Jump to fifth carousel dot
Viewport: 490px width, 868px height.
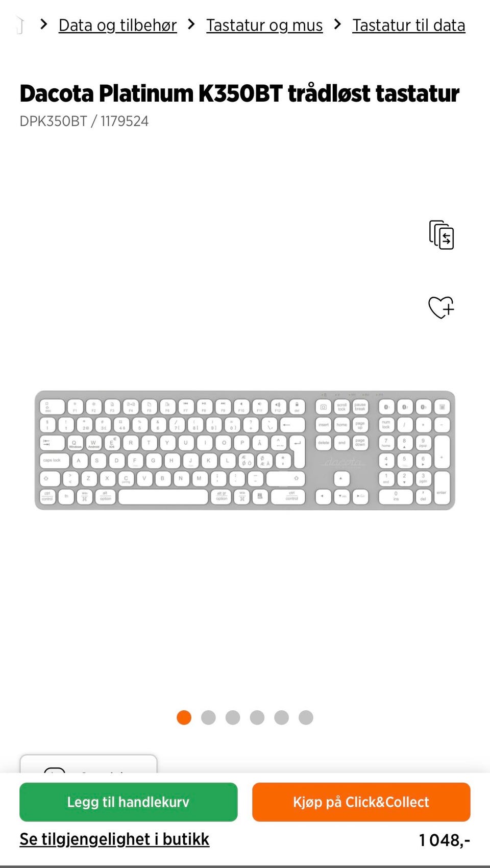pyautogui.click(x=281, y=717)
